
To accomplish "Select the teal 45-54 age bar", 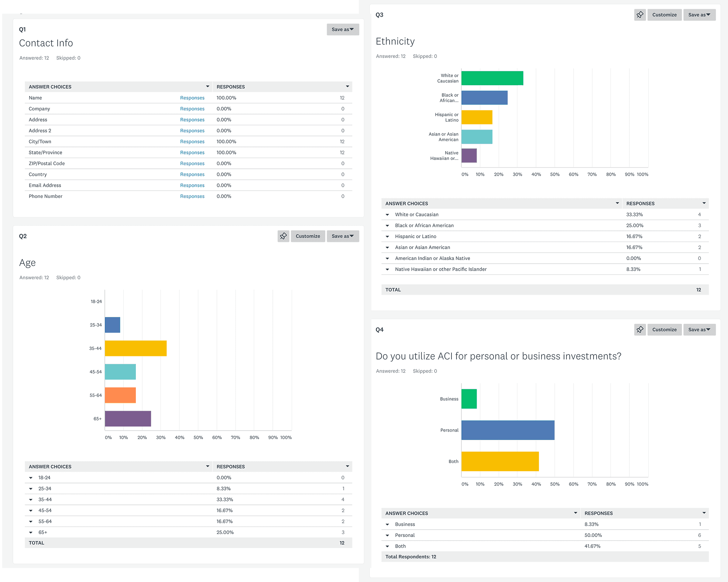I will click(120, 372).
